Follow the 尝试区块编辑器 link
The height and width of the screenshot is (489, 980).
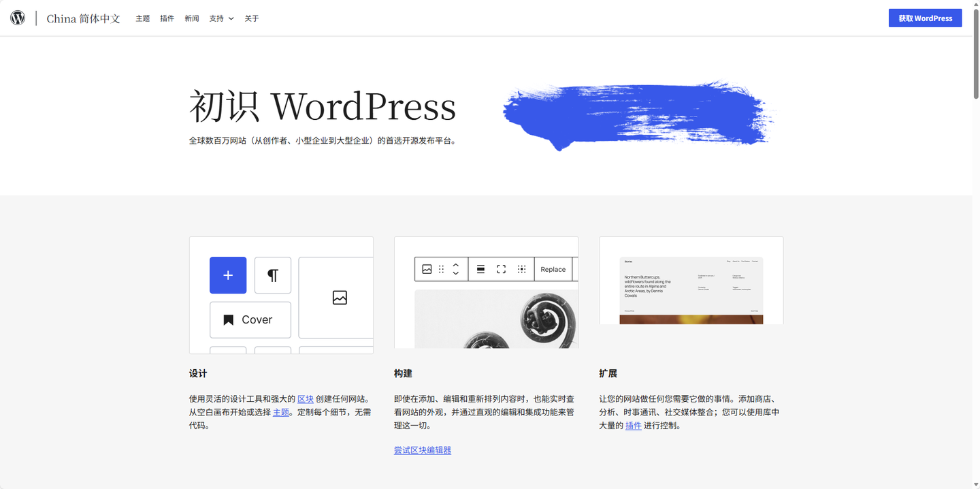click(x=422, y=450)
